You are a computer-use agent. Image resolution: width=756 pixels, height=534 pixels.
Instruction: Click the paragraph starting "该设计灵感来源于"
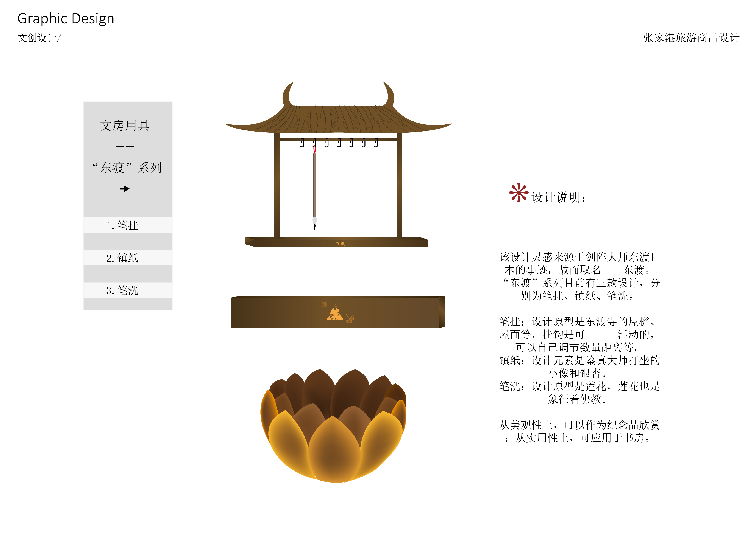[580, 276]
